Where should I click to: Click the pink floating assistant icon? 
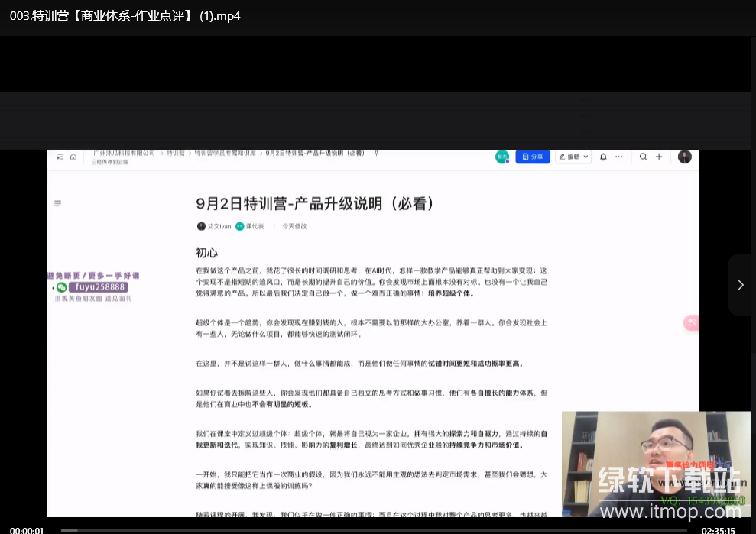[691, 322]
